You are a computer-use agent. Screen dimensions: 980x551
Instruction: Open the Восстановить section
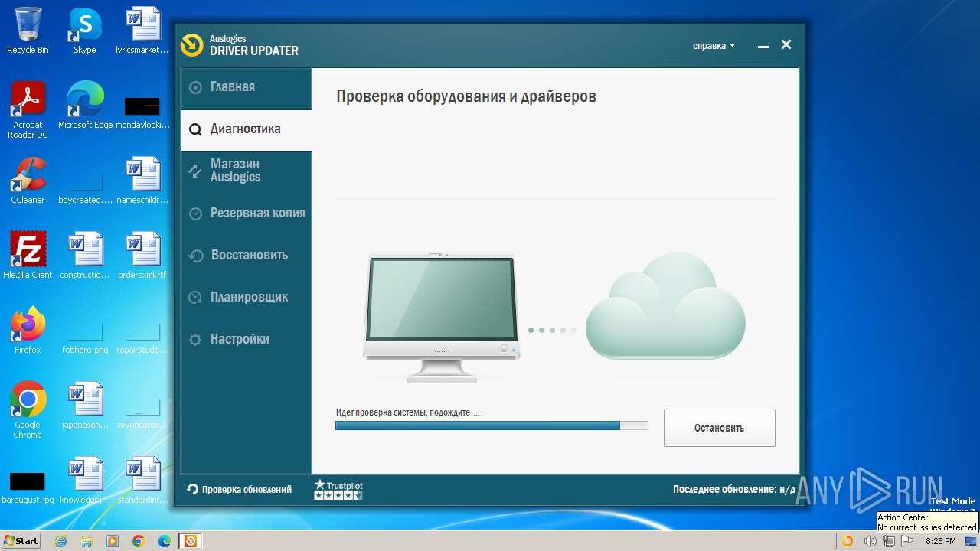(246, 255)
